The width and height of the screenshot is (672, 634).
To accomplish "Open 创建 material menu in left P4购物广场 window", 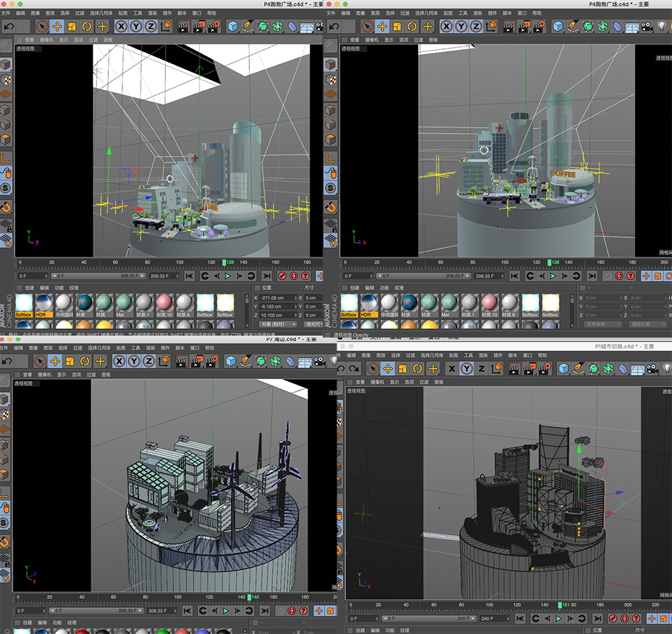I will click(x=29, y=288).
